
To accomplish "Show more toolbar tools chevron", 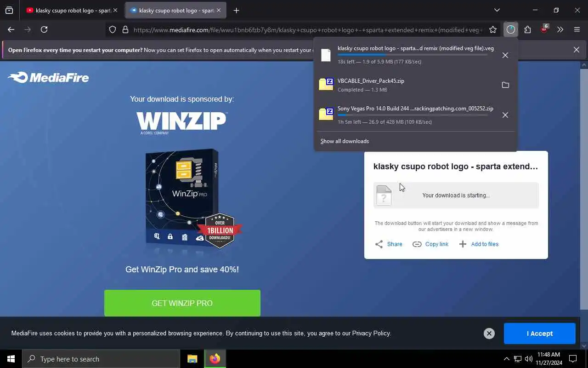I will (560, 30).
